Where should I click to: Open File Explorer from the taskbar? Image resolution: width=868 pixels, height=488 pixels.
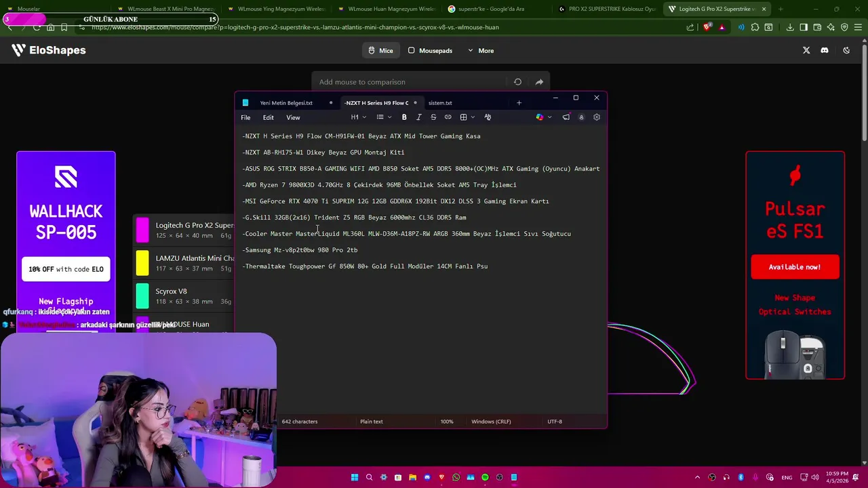click(x=412, y=477)
